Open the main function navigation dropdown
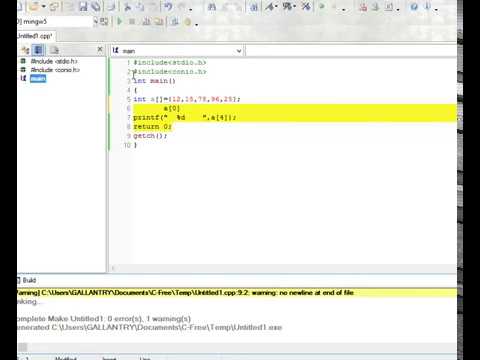 point(239,51)
